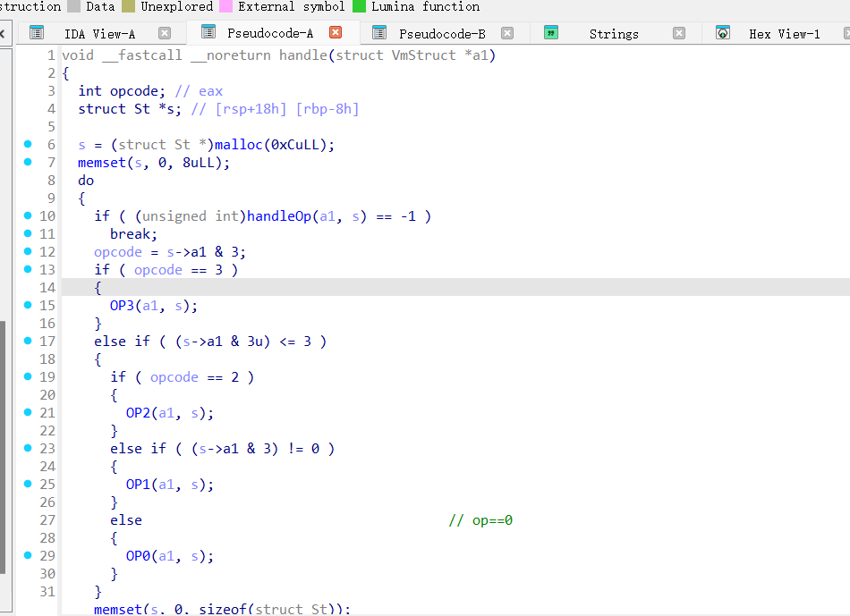
Task: Click the pink External symbol legend swatch
Action: tap(226, 6)
